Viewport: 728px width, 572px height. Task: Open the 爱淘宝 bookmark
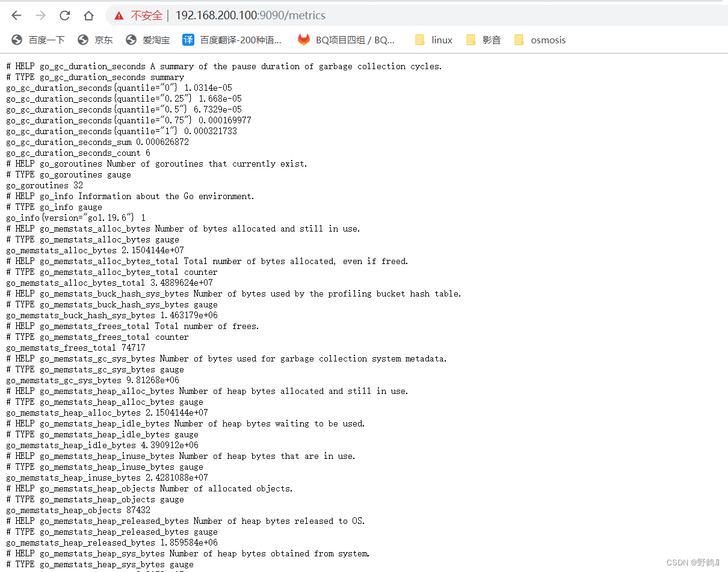pyautogui.click(x=143, y=40)
